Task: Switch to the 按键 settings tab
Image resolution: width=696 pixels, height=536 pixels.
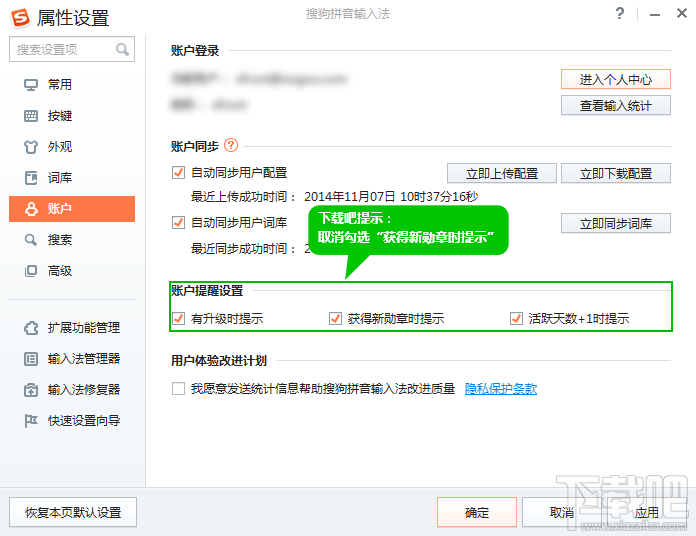Action: click(x=72, y=116)
